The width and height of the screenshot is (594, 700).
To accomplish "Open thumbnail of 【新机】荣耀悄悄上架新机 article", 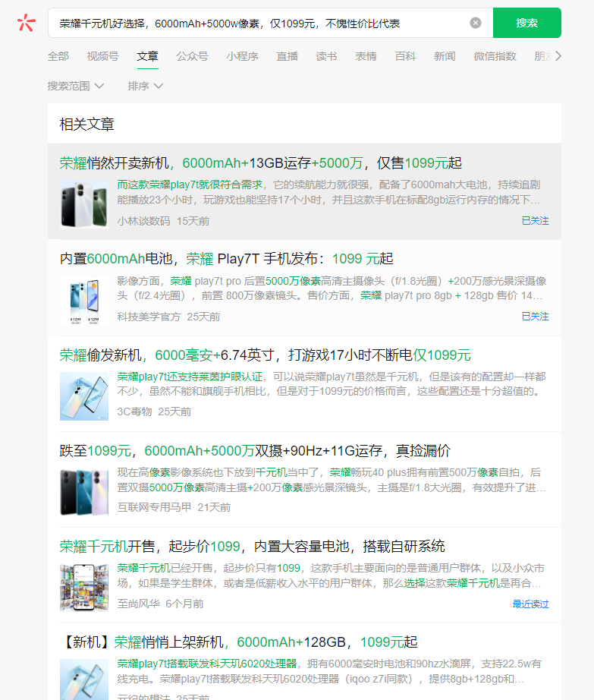I will pos(84,680).
